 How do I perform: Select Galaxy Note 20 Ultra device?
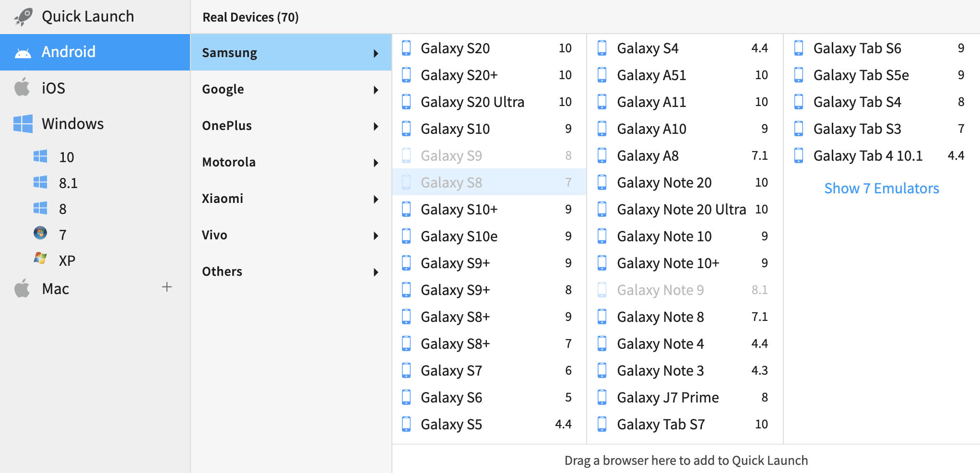[x=681, y=209]
